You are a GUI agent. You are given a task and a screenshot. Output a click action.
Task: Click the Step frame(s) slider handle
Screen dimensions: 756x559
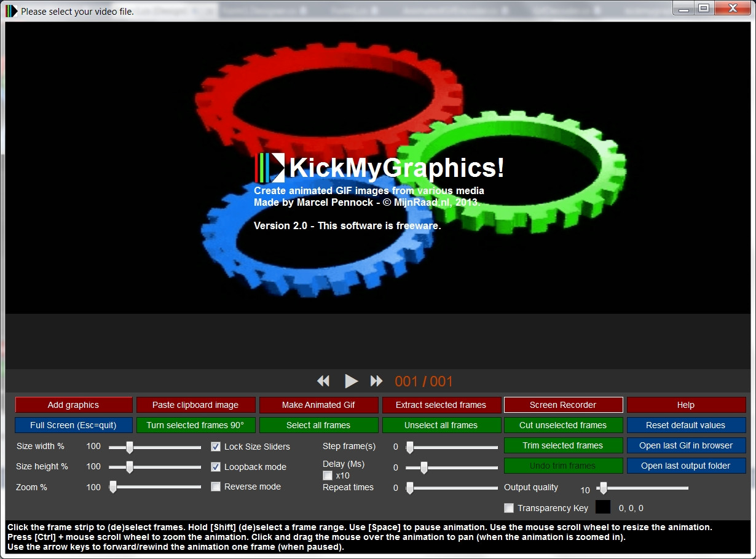pyautogui.click(x=410, y=447)
